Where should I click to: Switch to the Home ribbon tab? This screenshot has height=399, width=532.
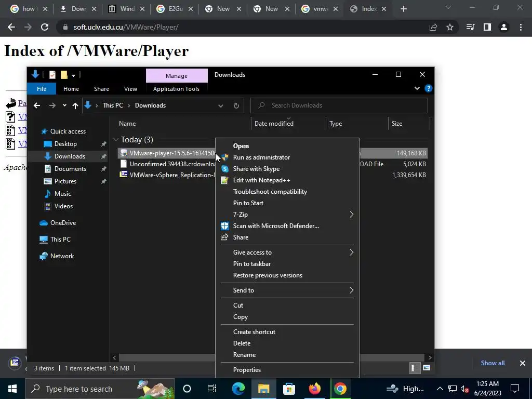coord(71,89)
